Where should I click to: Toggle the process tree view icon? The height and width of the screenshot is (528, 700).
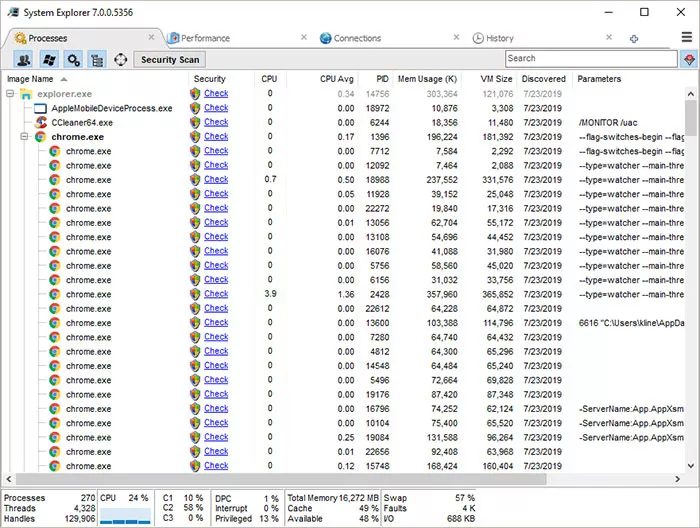point(97,59)
